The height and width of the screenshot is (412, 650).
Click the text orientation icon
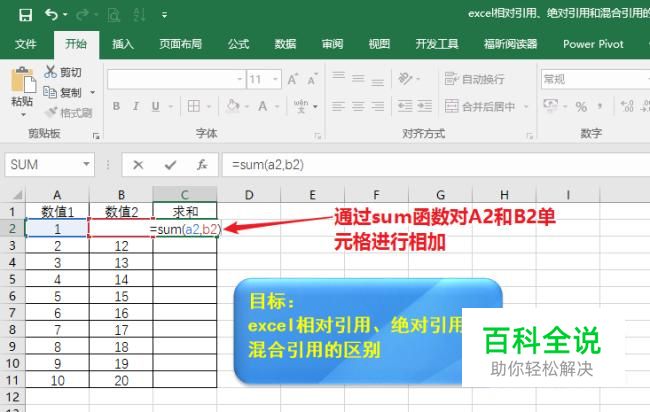click(x=405, y=78)
